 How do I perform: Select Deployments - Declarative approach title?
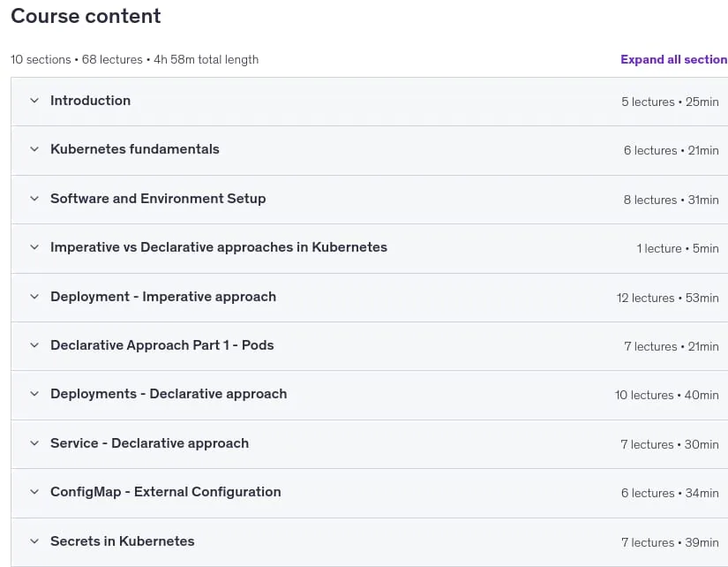pyautogui.click(x=169, y=394)
